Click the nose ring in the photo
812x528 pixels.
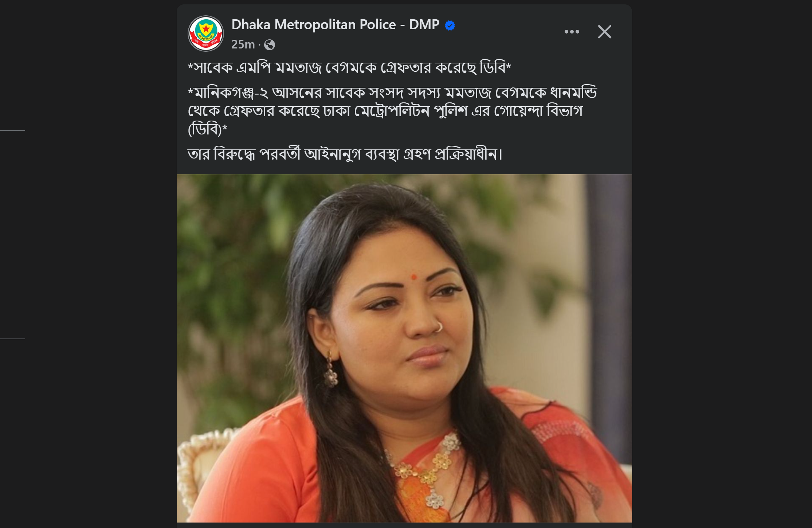[439, 327]
